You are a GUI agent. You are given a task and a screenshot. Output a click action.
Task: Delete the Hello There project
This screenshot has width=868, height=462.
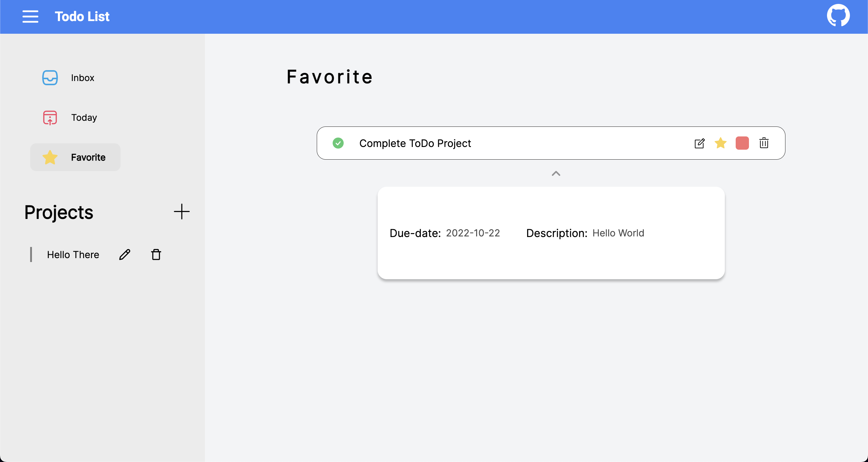coord(156,254)
